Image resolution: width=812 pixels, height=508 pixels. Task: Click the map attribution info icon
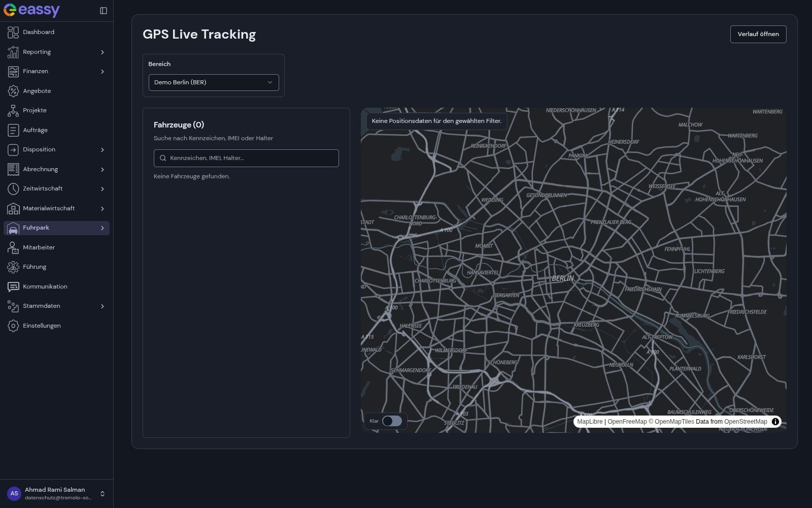[775, 422]
